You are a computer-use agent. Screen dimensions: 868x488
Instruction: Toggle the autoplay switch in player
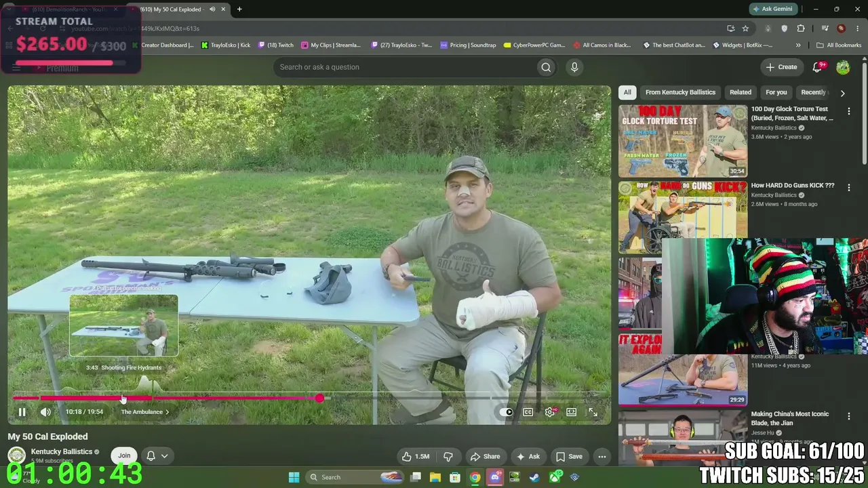click(x=506, y=412)
